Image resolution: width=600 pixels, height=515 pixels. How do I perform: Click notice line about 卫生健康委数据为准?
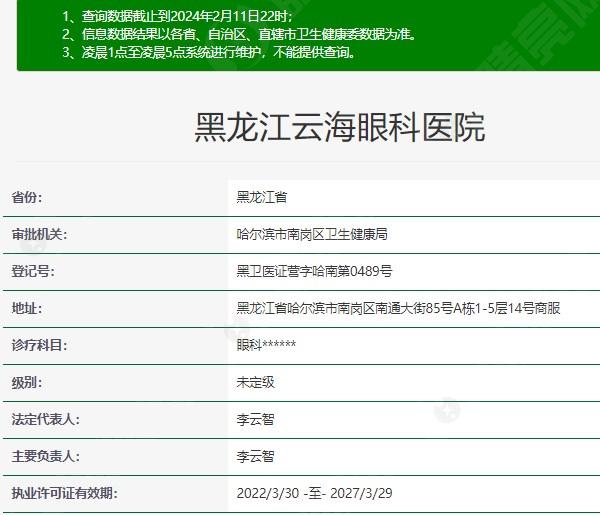pos(239,34)
